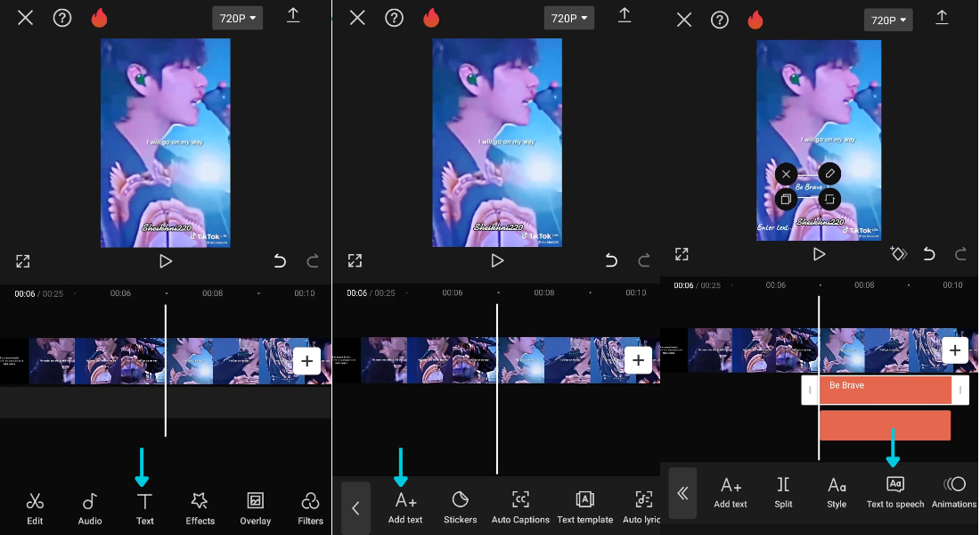Click the export arrow in right panel

(942, 18)
